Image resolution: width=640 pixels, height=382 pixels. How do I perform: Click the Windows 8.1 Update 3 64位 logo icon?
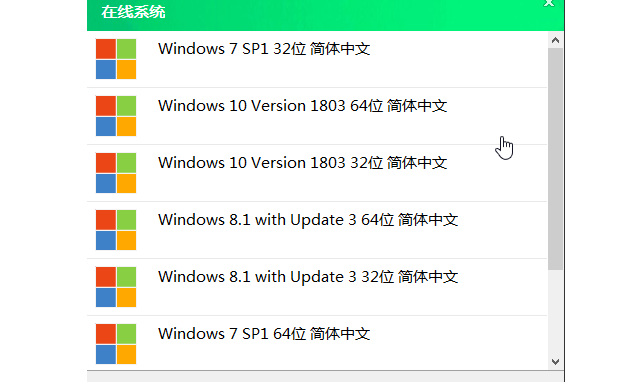click(x=116, y=230)
